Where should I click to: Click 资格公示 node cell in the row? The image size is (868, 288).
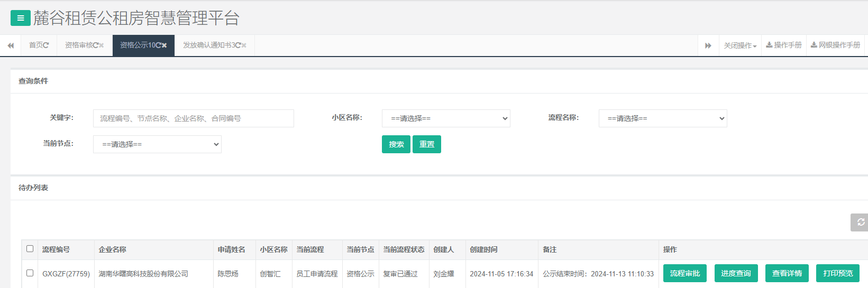point(360,274)
